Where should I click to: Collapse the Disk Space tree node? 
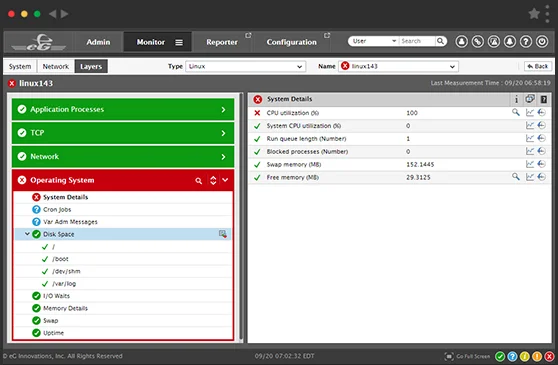27,234
